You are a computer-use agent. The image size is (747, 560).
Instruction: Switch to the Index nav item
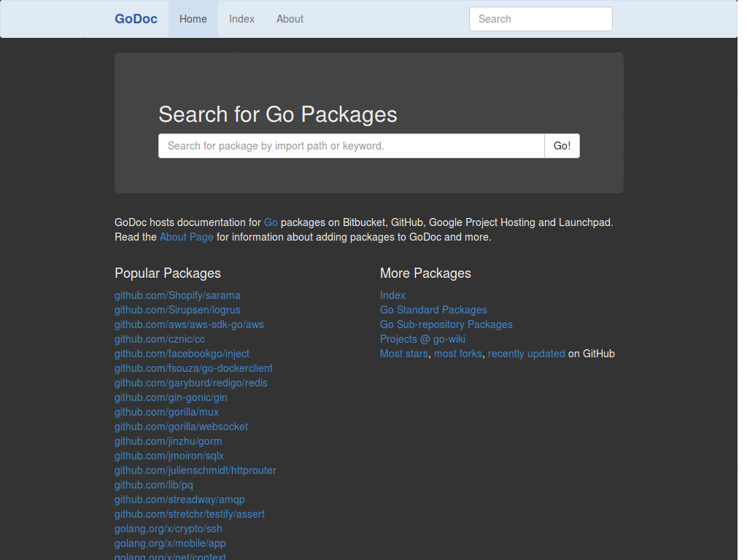coord(241,19)
